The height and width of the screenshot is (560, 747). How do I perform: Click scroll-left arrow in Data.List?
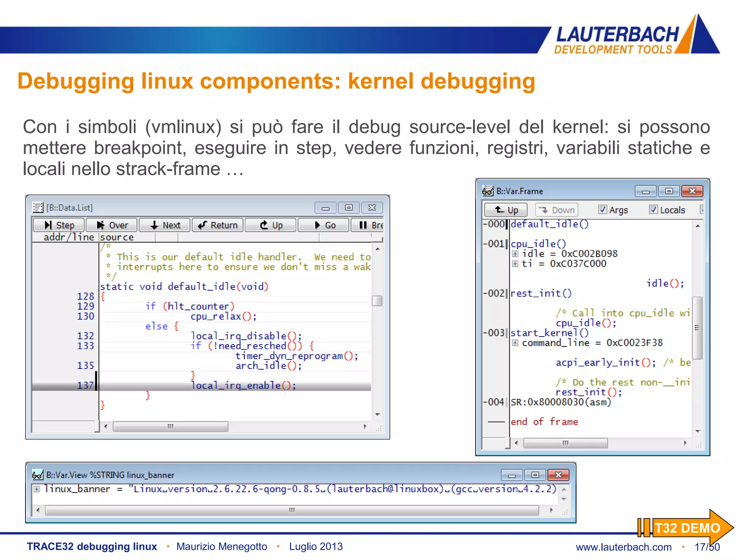pos(106,426)
